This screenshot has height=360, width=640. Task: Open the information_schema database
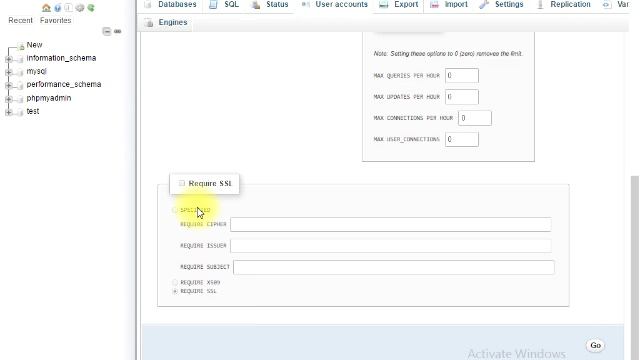pos(61,58)
